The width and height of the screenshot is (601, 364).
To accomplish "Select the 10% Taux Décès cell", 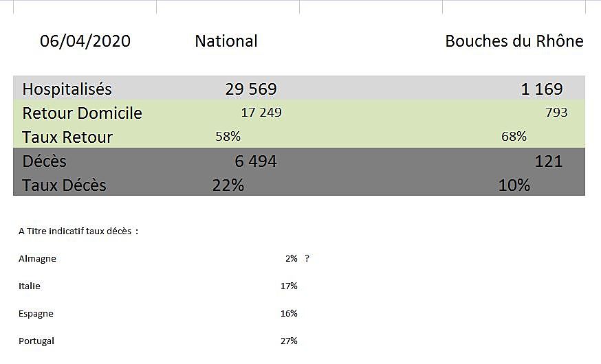I will click(514, 185).
